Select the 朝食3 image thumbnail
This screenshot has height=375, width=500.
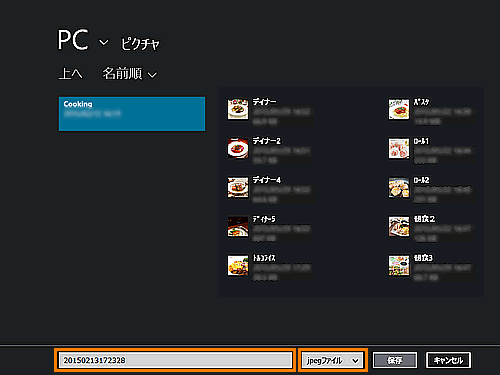(399, 265)
